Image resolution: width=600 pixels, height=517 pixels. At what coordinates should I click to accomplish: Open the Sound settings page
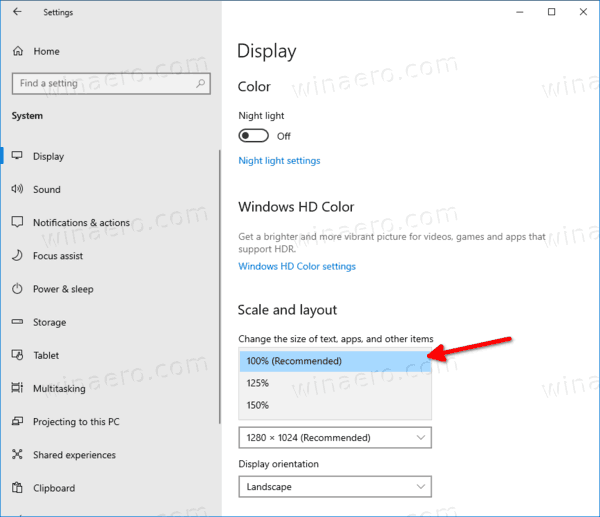[47, 189]
